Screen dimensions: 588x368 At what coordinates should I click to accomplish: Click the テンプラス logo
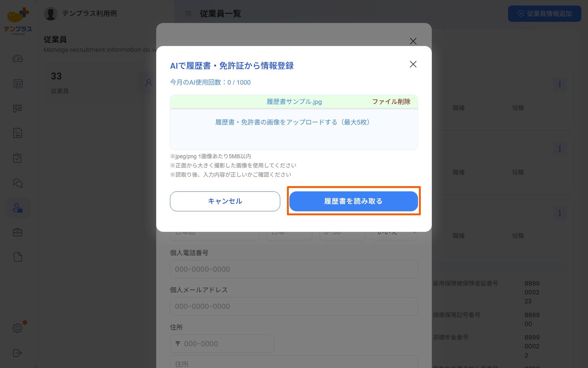(x=18, y=21)
